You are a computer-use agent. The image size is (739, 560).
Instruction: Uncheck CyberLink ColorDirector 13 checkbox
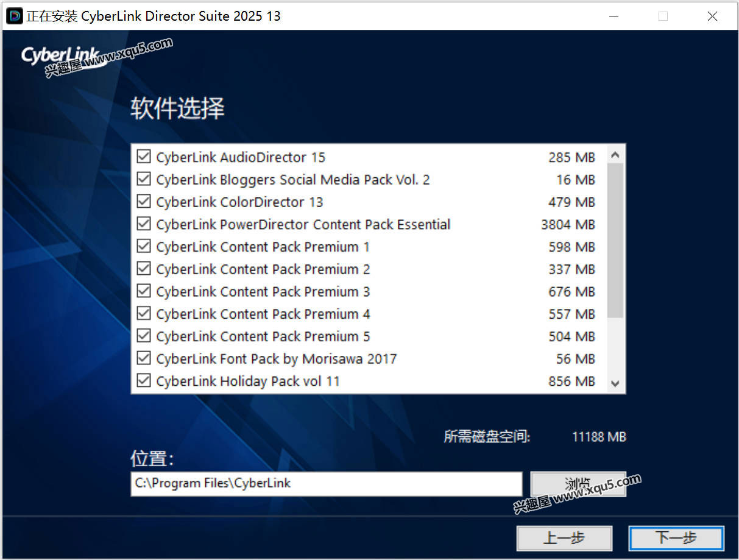pyautogui.click(x=144, y=202)
